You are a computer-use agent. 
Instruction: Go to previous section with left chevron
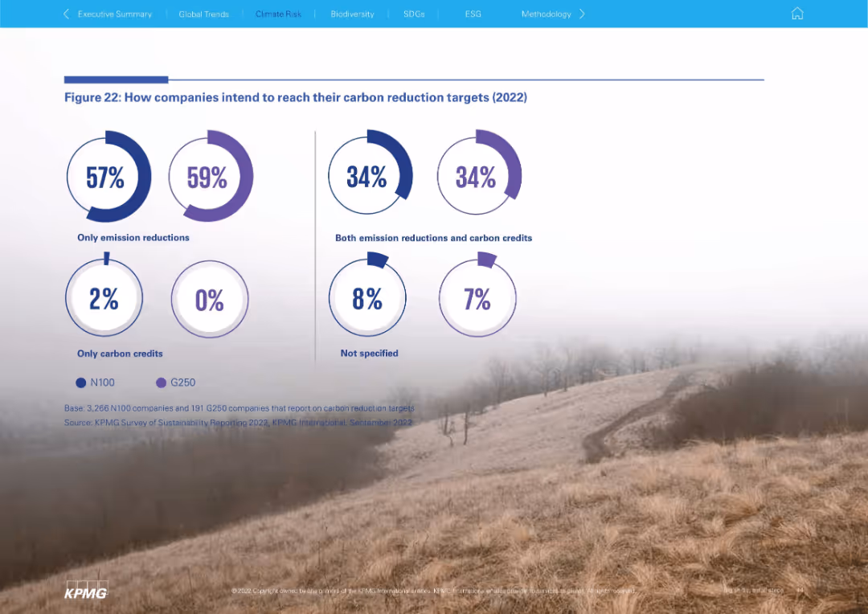pos(67,14)
